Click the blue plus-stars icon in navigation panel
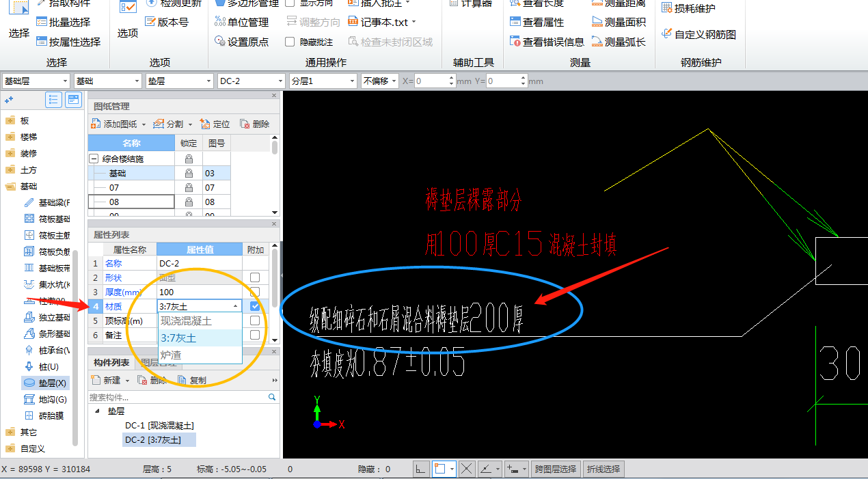Image resolution: width=868 pixels, height=479 pixels. [x=10, y=100]
